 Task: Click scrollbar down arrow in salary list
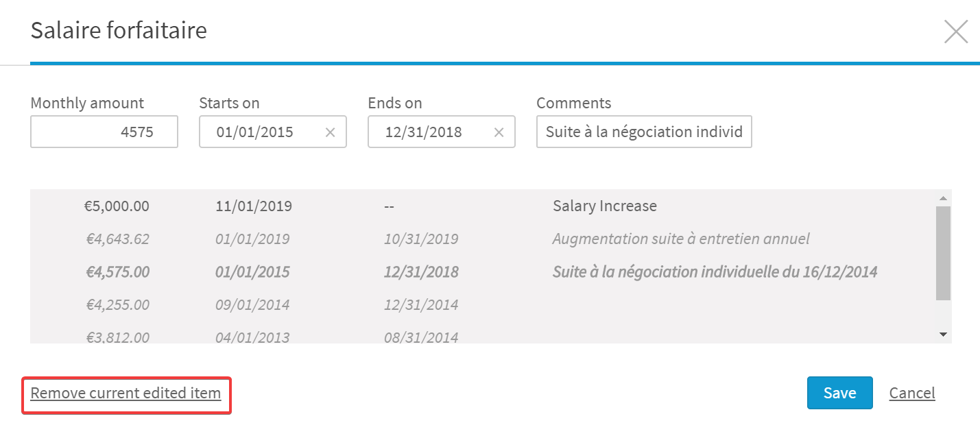[943, 335]
